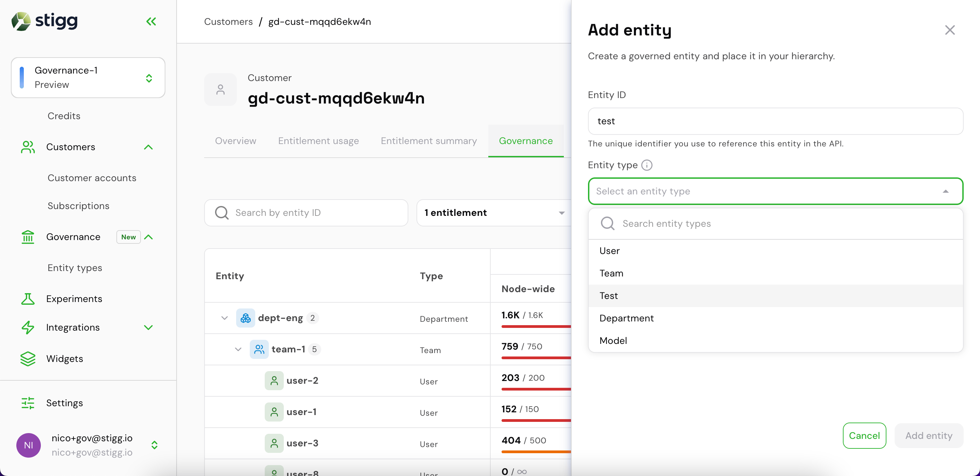Click the dept-eng entity name
980x476 pixels.
coord(280,318)
